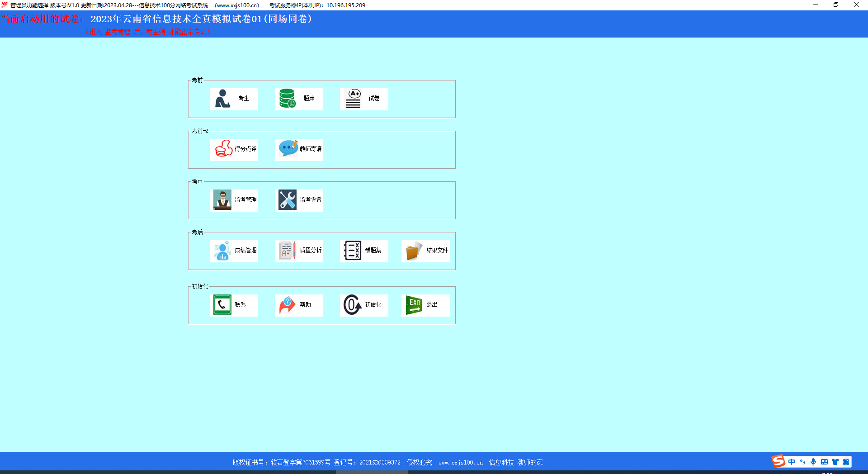Open the IME toolbox grid icon
Screen dimensions: 868x474
846,462
